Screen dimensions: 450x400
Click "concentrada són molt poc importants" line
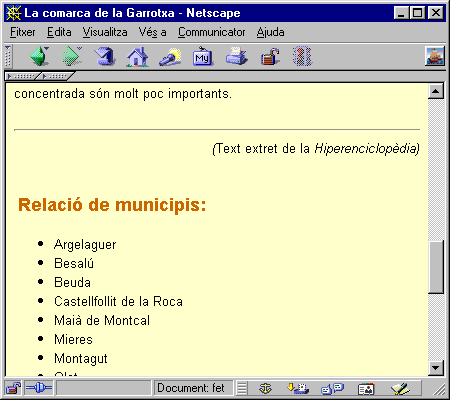coord(123,94)
